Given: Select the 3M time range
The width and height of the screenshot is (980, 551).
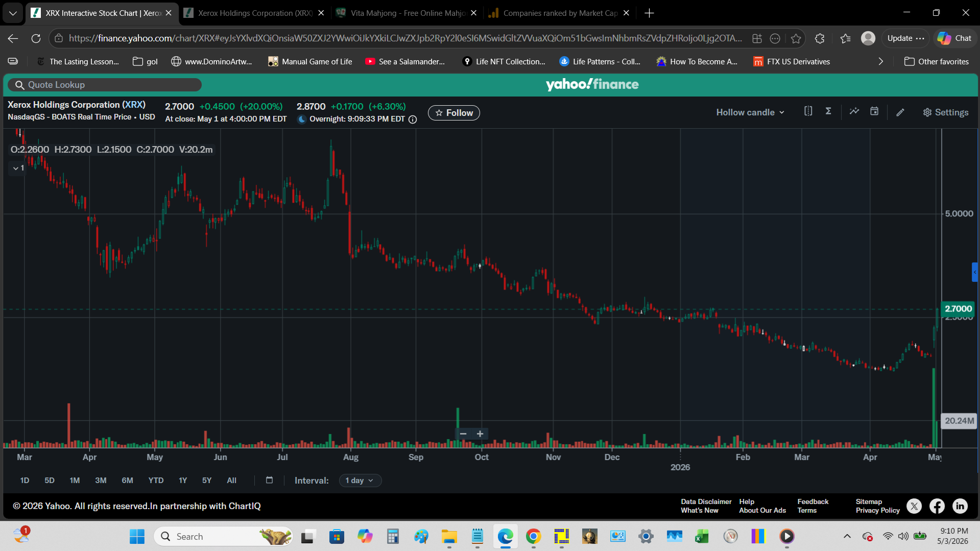Looking at the screenshot, I should 101,481.
